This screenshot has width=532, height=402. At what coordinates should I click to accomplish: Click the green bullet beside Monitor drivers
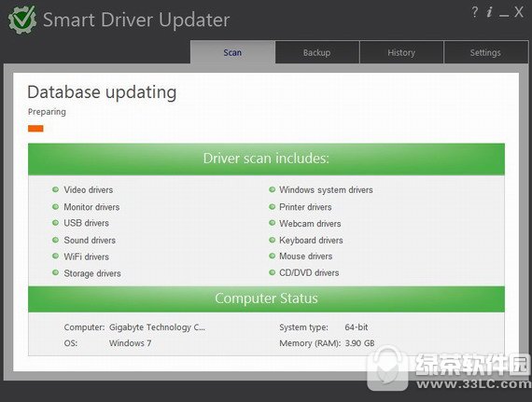pos(55,206)
